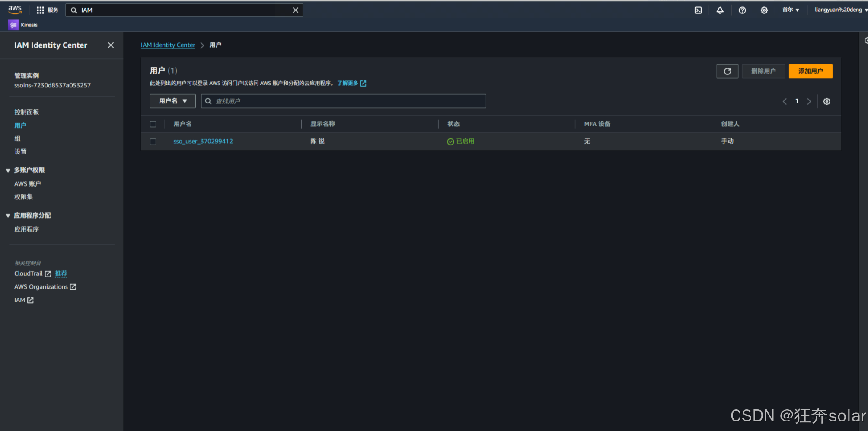868x431 pixels.
Task: Select all users checkbox in header
Action: 153,124
